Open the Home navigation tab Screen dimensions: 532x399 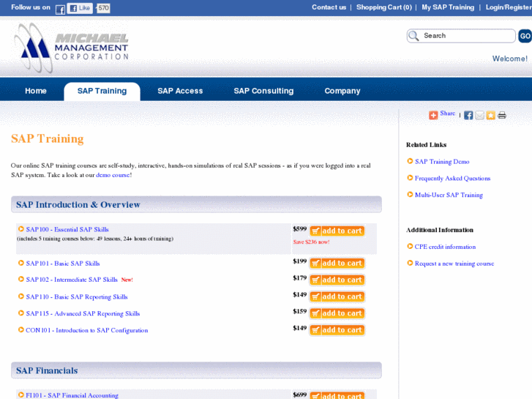pos(36,91)
